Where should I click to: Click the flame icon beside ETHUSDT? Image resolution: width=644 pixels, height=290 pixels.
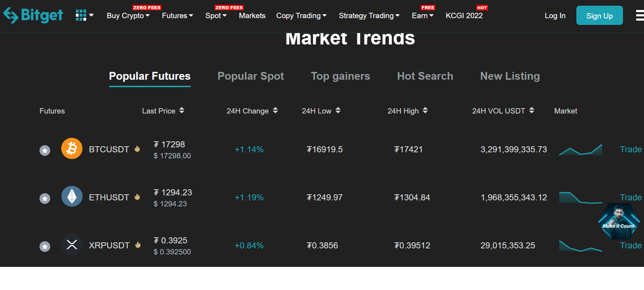(x=137, y=197)
